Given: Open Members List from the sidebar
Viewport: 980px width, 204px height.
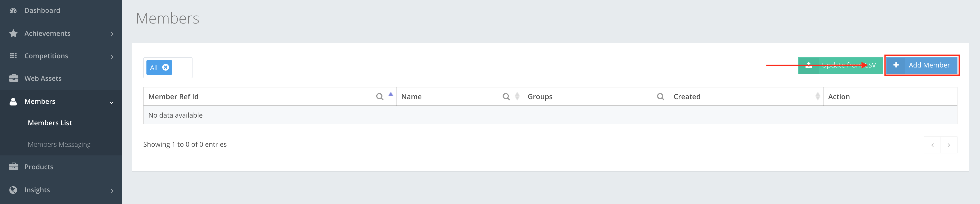Looking at the screenshot, I should click(x=50, y=122).
